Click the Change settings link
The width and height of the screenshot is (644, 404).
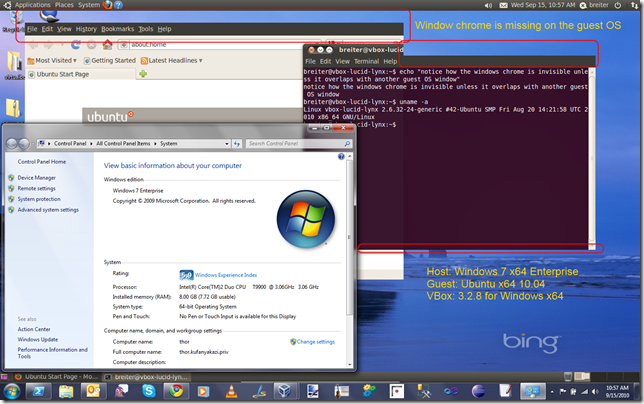(315, 341)
